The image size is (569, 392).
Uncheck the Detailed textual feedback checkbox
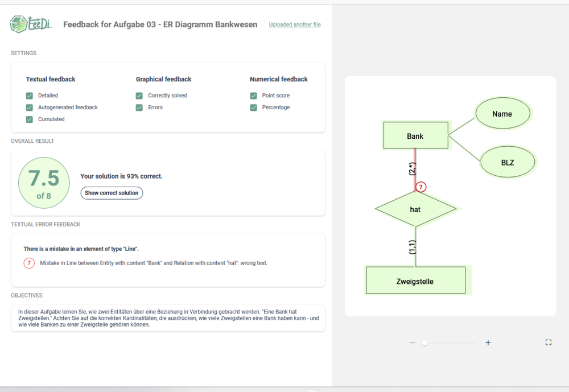[x=30, y=96]
